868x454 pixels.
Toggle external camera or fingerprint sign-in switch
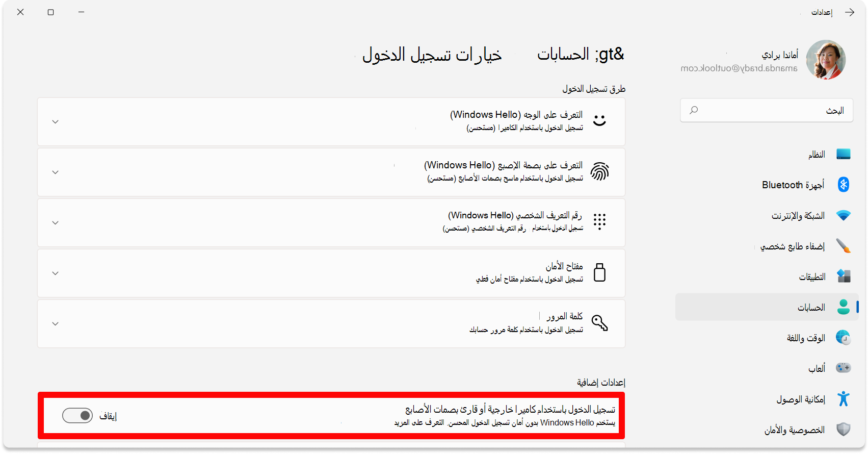(x=77, y=416)
